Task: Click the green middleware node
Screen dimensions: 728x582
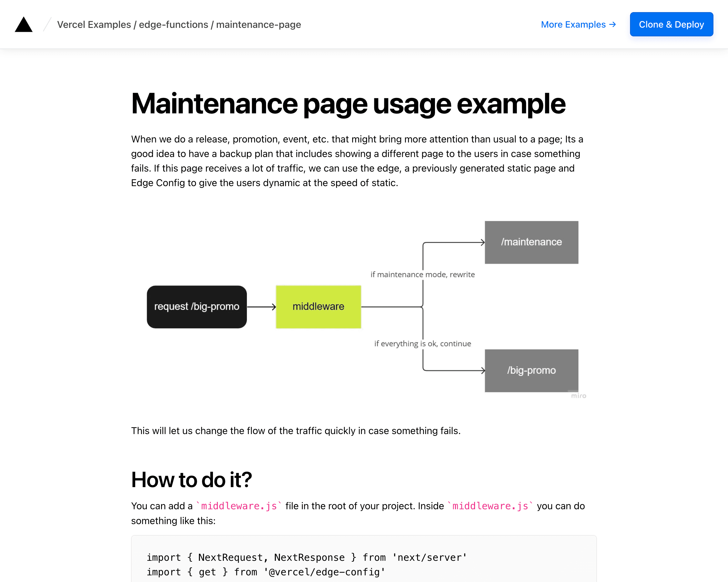Action: 318,306
